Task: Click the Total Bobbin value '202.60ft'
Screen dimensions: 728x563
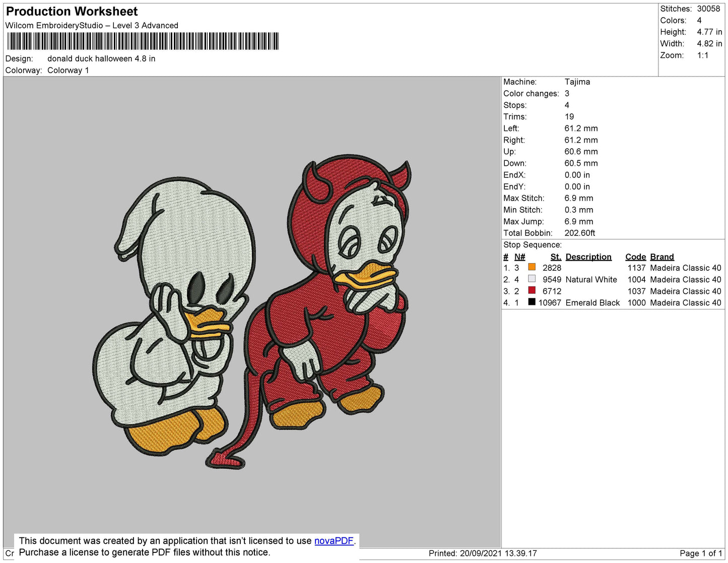Action: pyautogui.click(x=580, y=233)
